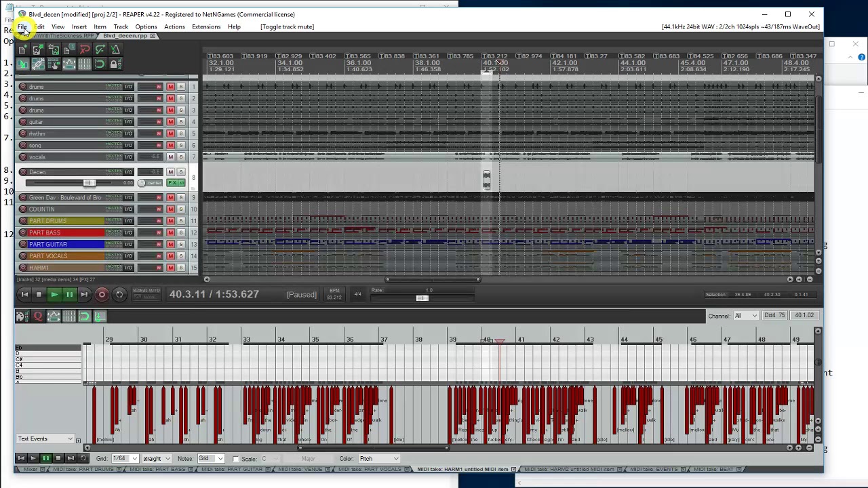Screen dimensions: 868x488
Task: Click the playback Rate slider
Action: [422, 298]
